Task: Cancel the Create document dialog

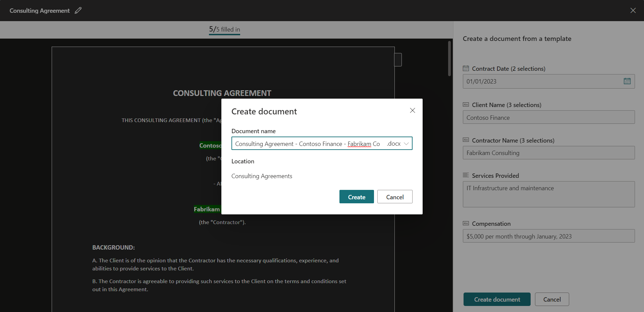Action: tap(394, 197)
